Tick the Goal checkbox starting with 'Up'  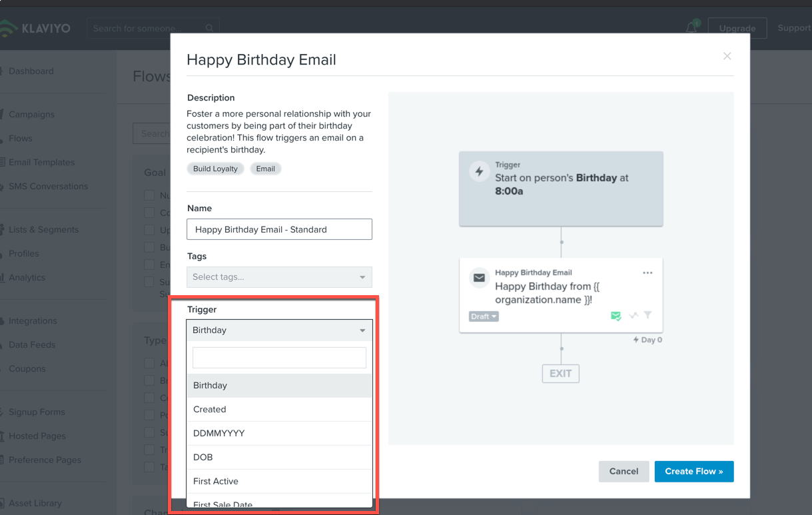149,230
